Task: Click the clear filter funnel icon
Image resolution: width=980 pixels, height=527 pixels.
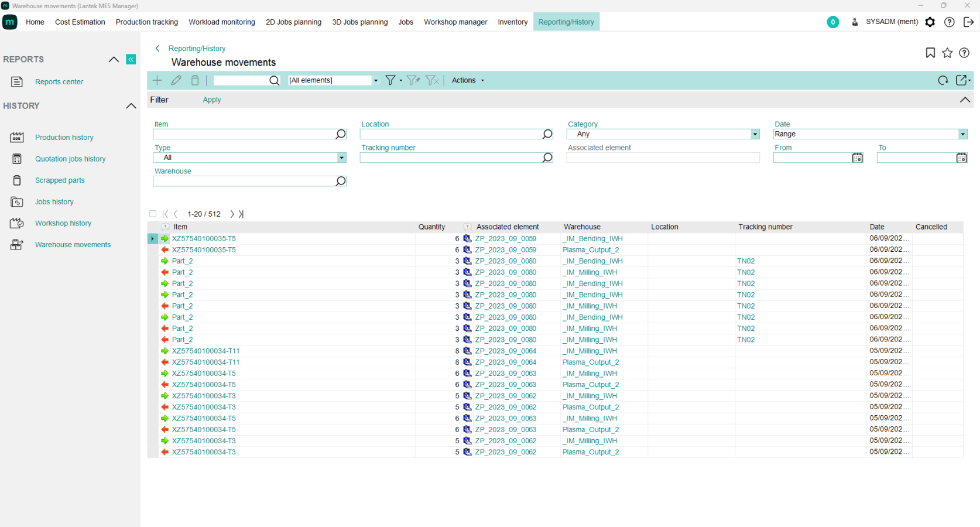Action: (x=431, y=80)
